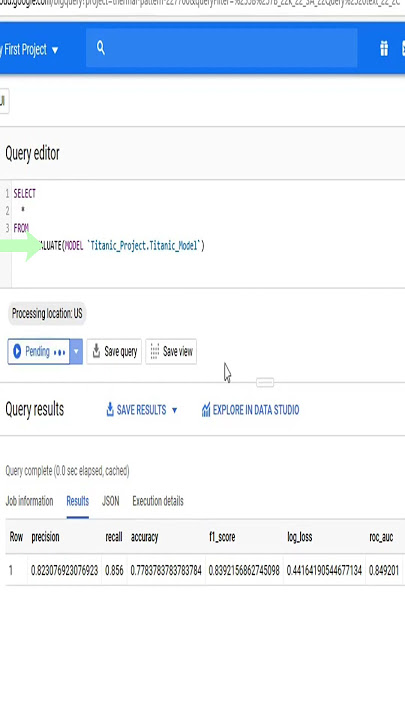Click the SAVE RESULTS download icon
This screenshot has height=720, width=405.
click(x=110, y=410)
